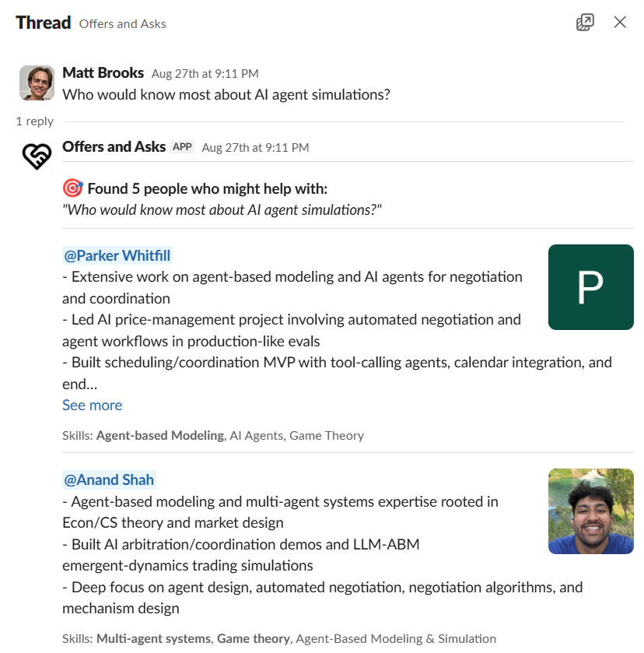Click the timestamp on Matt Brooks's message
This screenshot has height=653, width=644.
[207, 73]
